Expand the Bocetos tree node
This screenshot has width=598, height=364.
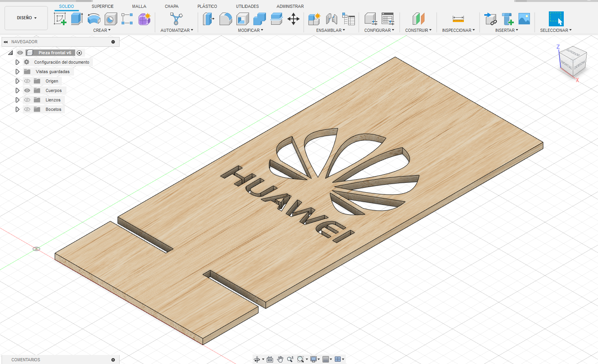17,109
